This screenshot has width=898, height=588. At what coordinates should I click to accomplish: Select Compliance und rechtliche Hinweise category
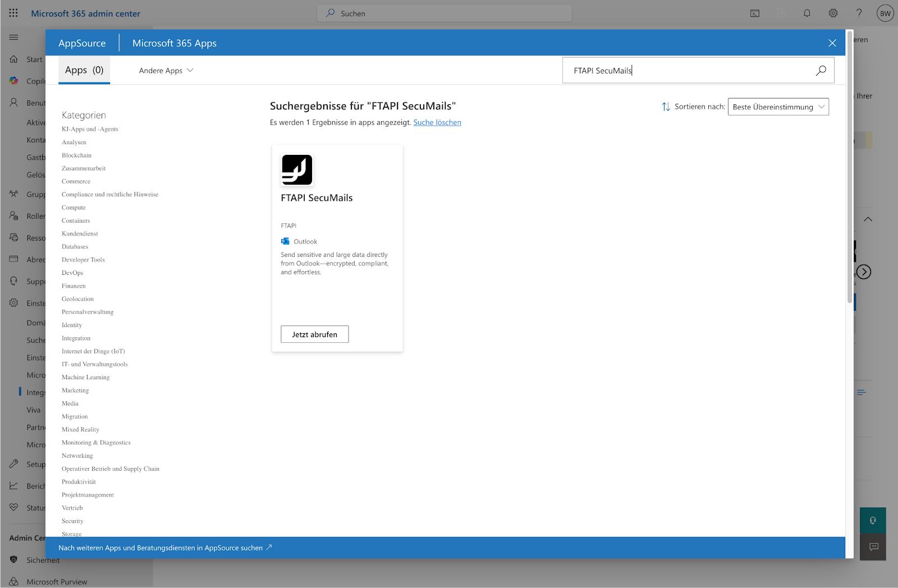110,195
